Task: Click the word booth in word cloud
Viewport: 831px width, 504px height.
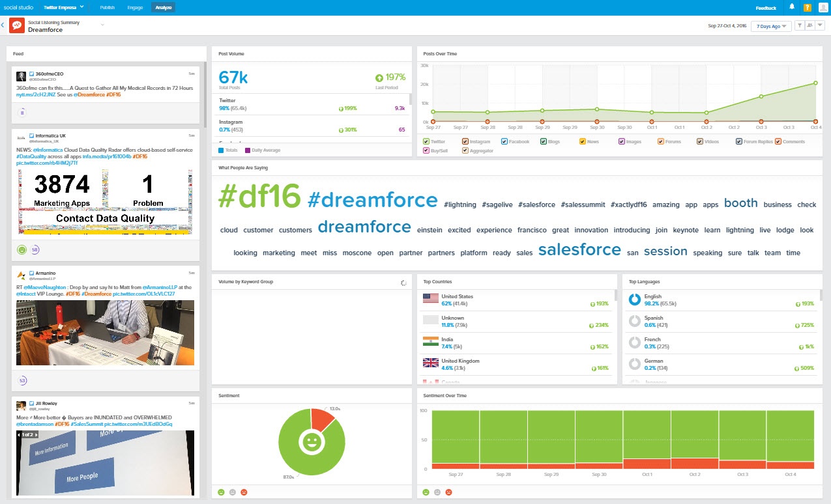Action: click(740, 203)
